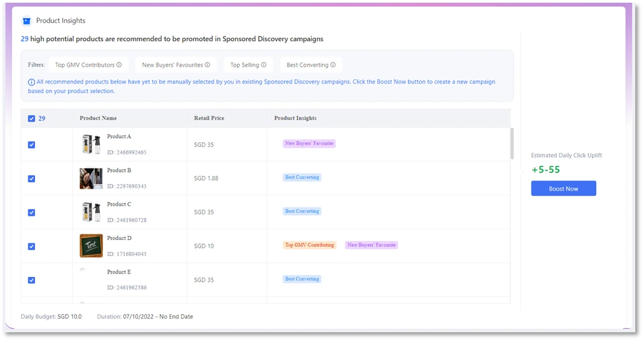The width and height of the screenshot is (644, 341).
Task: Click the blue info icon in notice text
Action: click(x=32, y=82)
